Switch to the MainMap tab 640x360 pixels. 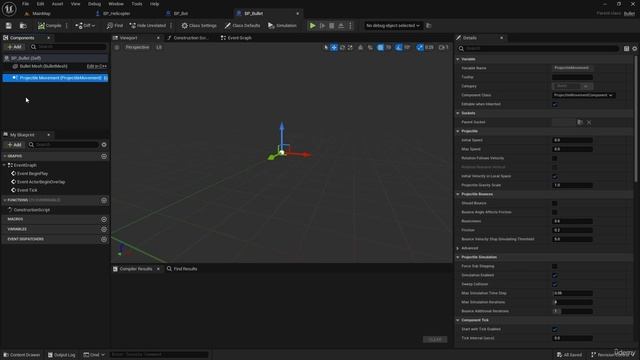41,13
